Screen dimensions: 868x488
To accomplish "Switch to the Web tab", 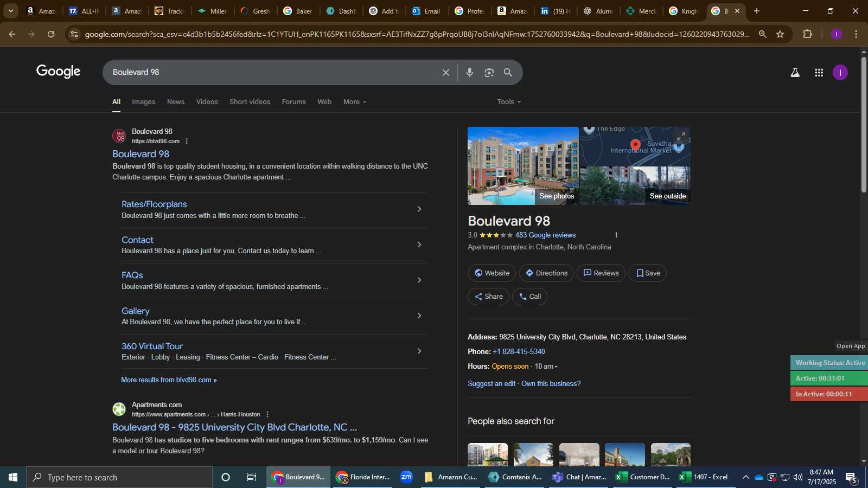I will 324,102.
